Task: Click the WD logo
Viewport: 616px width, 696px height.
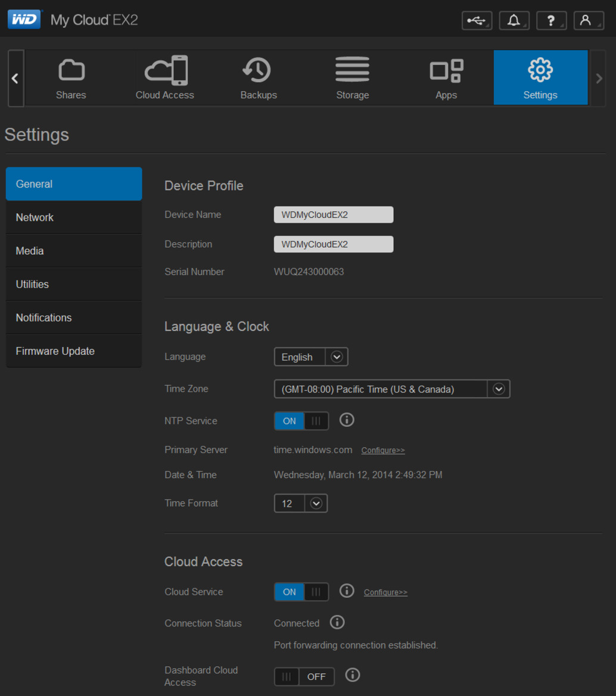Action: tap(24, 20)
